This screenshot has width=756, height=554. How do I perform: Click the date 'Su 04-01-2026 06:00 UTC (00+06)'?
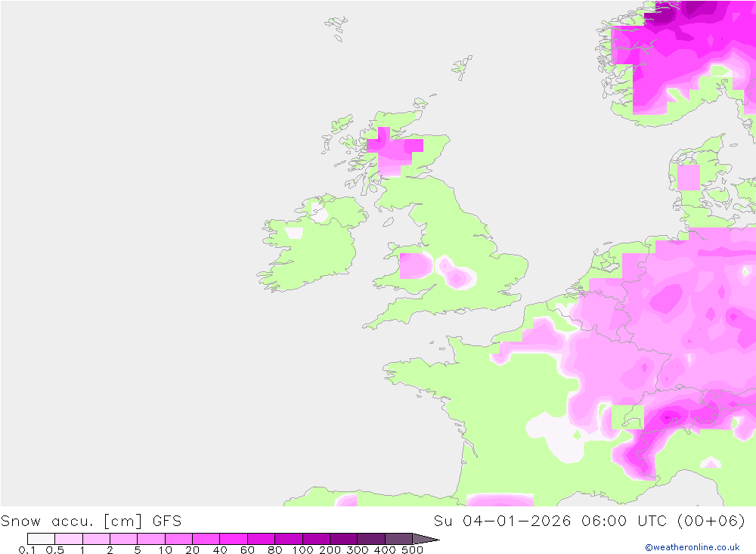589,522
